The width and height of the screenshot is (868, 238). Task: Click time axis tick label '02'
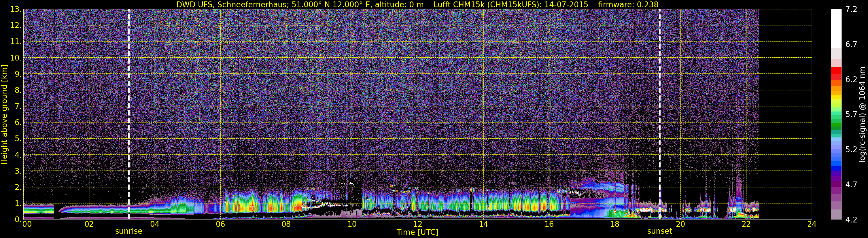89,224
